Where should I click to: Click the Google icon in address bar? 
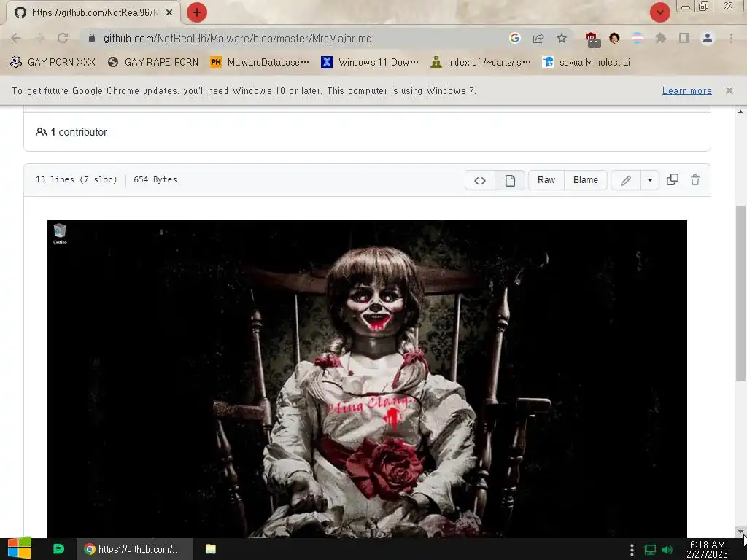(x=514, y=38)
